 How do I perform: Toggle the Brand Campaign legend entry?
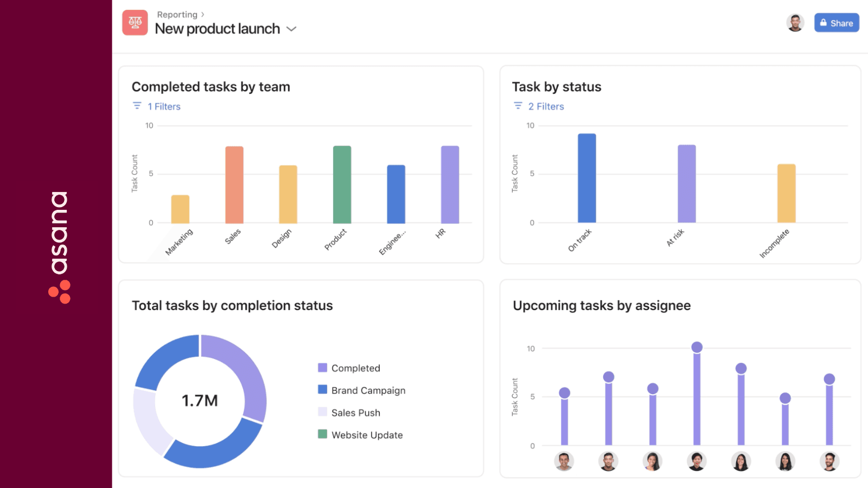368,390
